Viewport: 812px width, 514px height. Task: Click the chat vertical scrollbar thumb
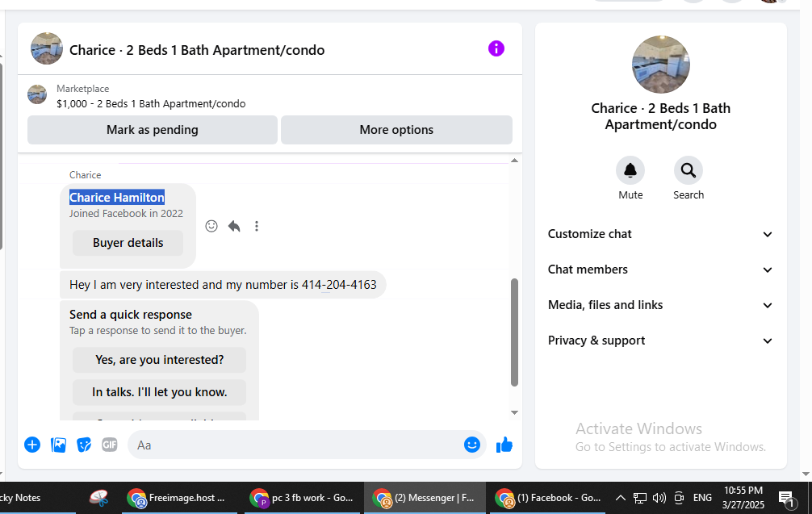(x=514, y=332)
